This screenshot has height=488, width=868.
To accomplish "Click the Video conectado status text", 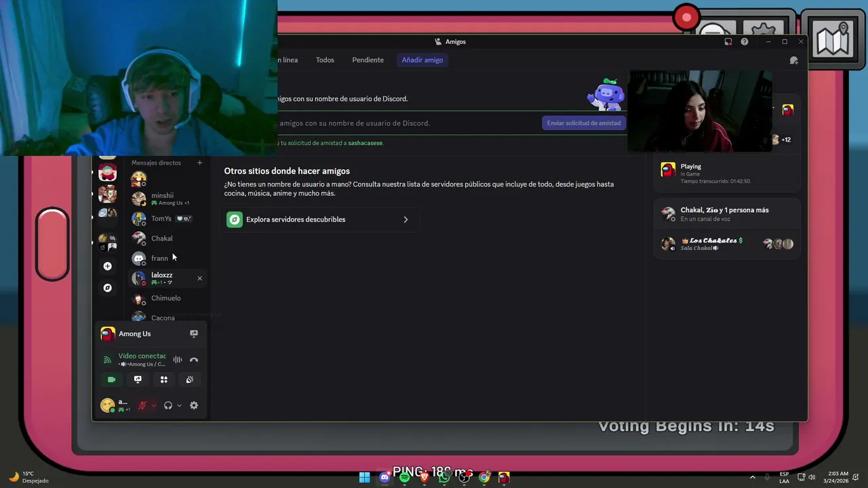I will tap(142, 356).
